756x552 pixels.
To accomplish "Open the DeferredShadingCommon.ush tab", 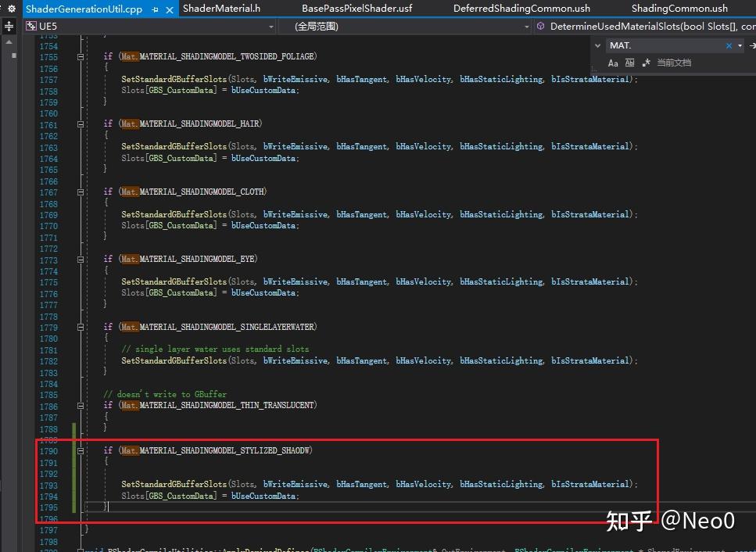I will 521,9.
